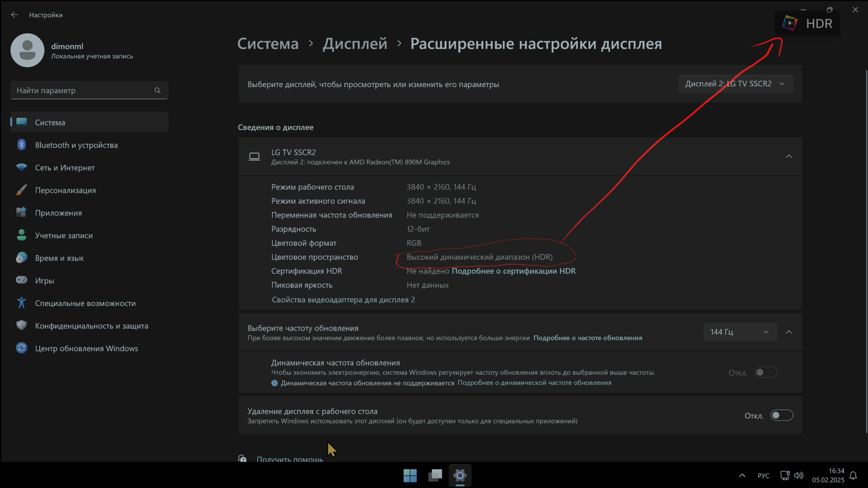Toggle Remove display from desktop switch

click(x=782, y=415)
